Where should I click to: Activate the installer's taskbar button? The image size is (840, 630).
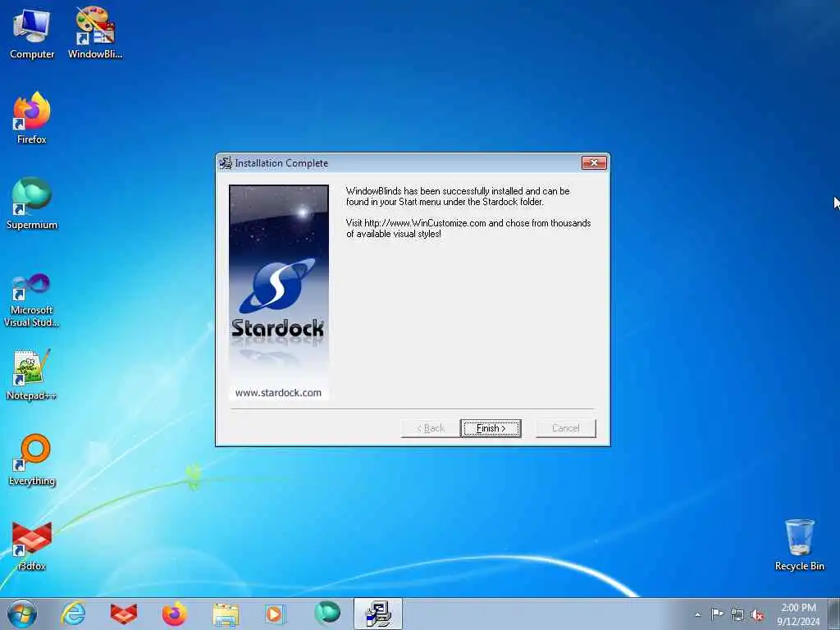[377, 614]
